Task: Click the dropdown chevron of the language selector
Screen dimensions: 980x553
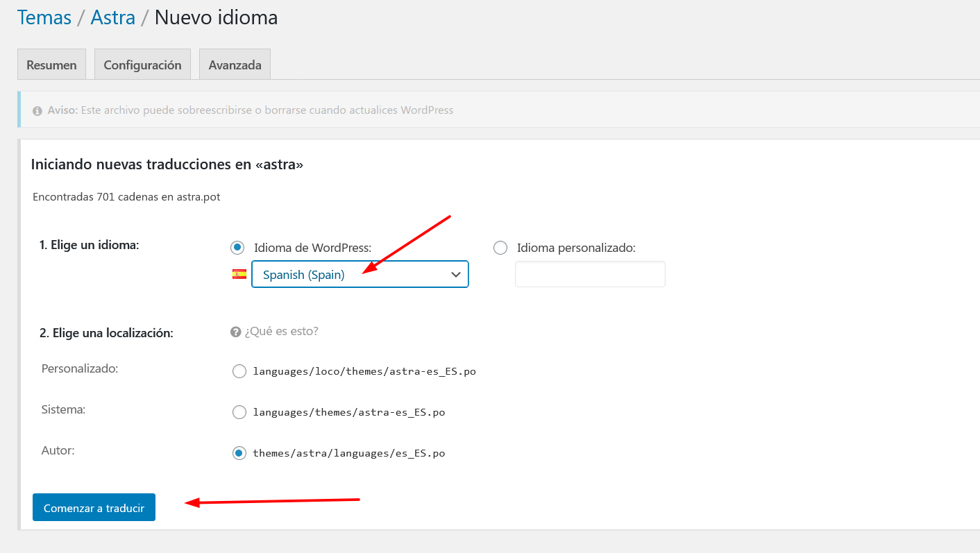Action: pyautogui.click(x=456, y=275)
